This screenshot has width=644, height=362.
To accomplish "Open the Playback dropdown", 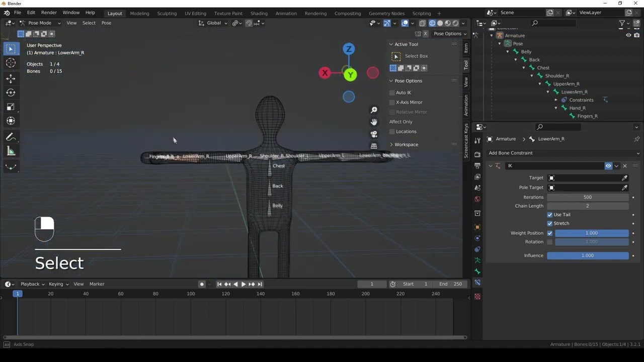I will coord(32,284).
